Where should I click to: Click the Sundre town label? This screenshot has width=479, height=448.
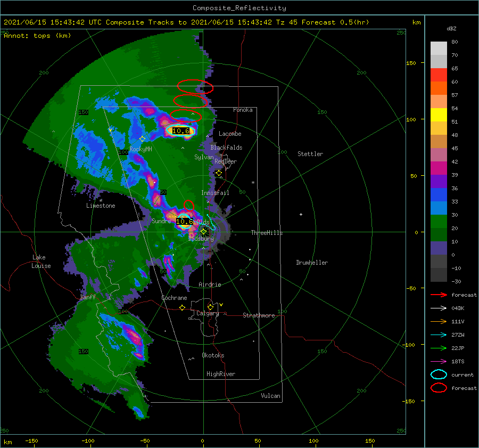pos(161,221)
